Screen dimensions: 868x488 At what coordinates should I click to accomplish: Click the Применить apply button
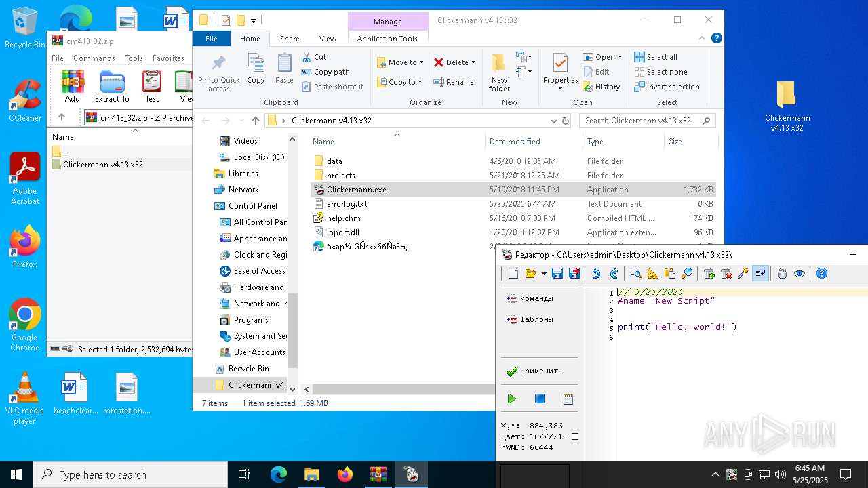(535, 371)
